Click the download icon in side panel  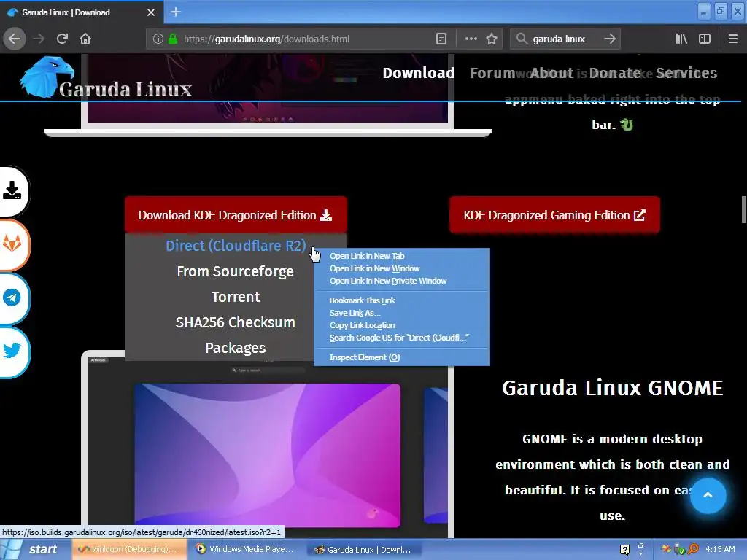(x=12, y=190)
